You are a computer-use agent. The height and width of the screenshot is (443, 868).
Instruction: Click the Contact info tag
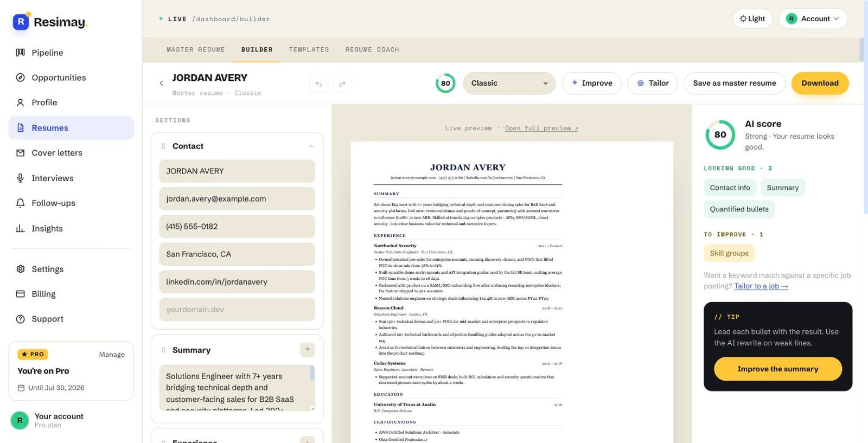click(730, 188)
